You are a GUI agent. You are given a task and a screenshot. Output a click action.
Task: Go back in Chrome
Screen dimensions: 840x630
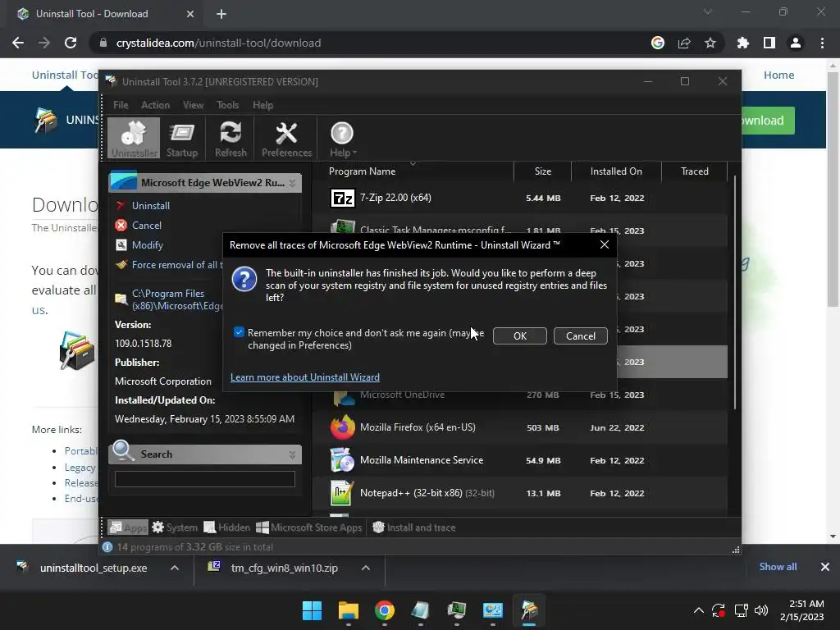click(18, 43)
